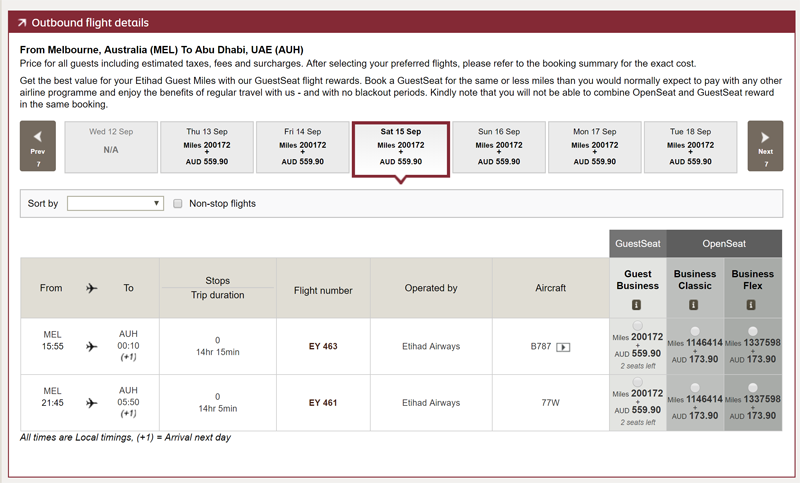800x483 pixels.
Task: Select Business Classic fare for EY 463
Action: pyautogui.click(x=695, y=331)
